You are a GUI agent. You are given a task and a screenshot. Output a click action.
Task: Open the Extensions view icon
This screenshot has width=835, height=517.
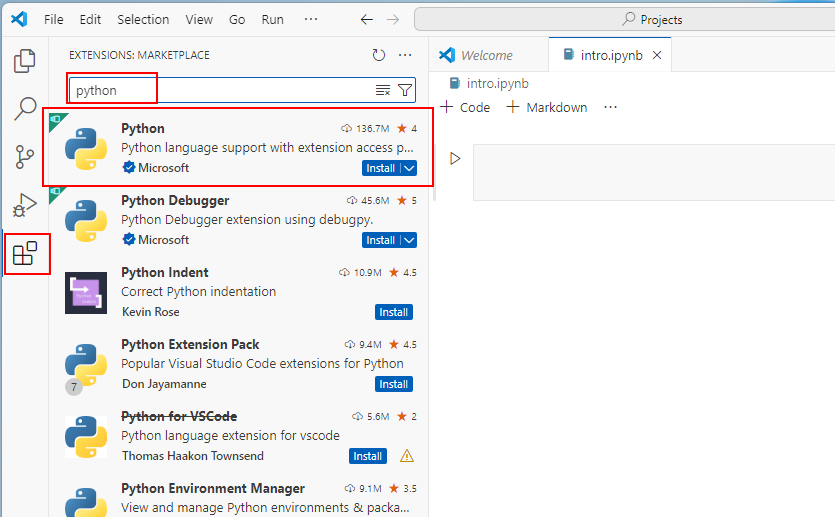click(25, 253)
